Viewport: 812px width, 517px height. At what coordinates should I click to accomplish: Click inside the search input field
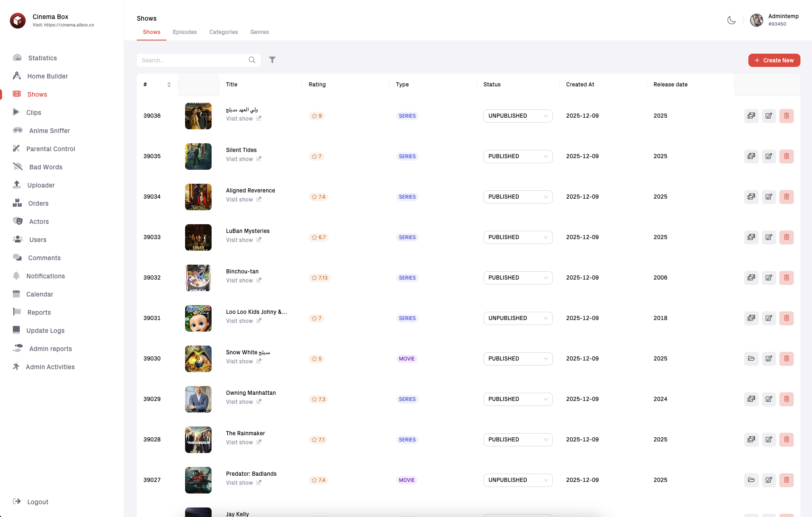pos(190,60)
